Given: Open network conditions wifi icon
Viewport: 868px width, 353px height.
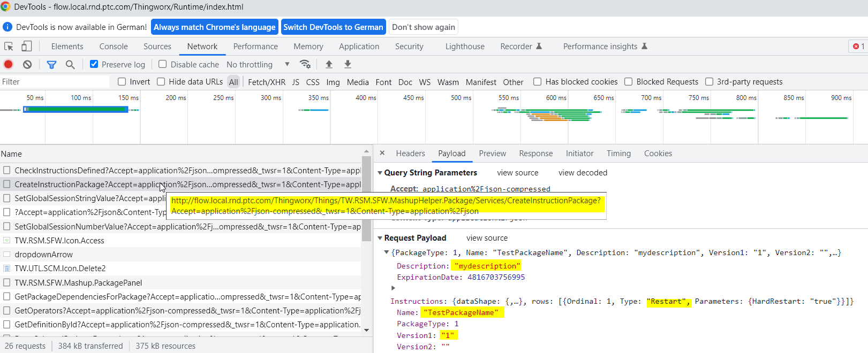Looking at the screenshot, I should coord(305,64).
